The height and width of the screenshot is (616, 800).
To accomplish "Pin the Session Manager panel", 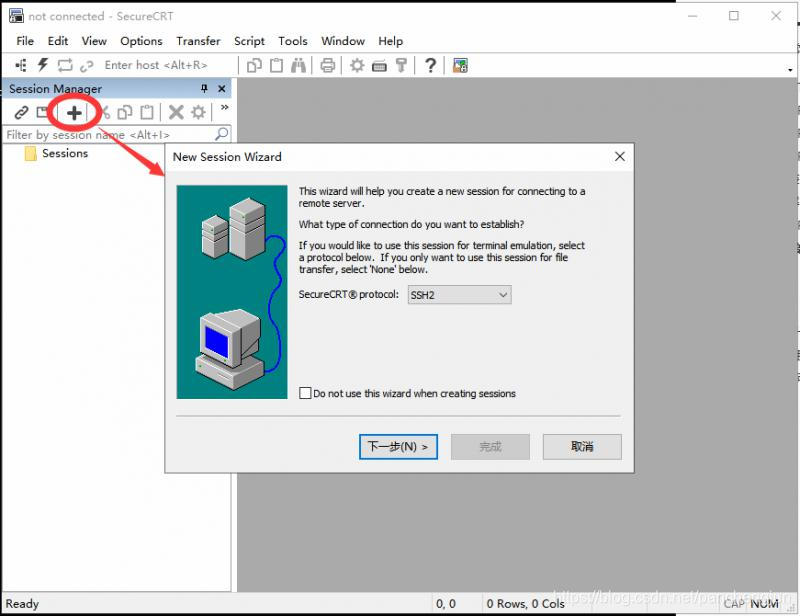I will tap(204, 88).
